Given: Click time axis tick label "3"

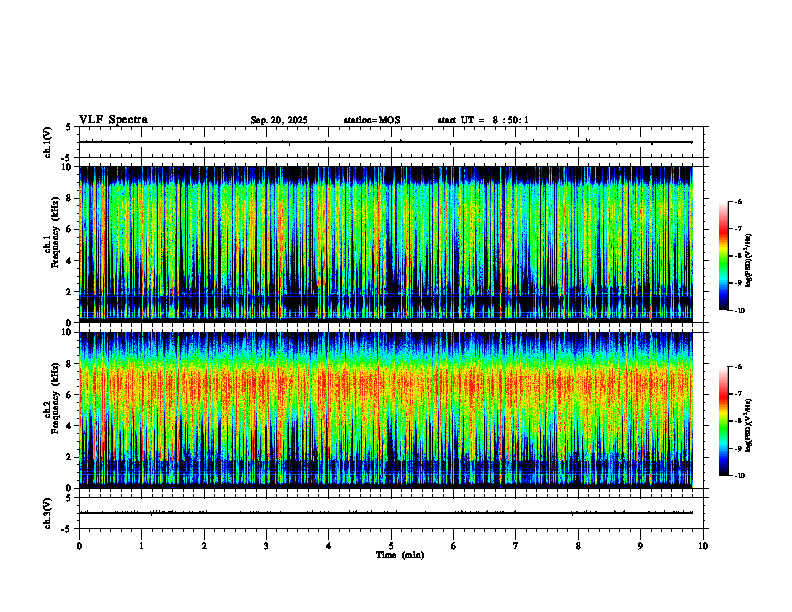Looking at the screenshot, I should tap(266, 546).
